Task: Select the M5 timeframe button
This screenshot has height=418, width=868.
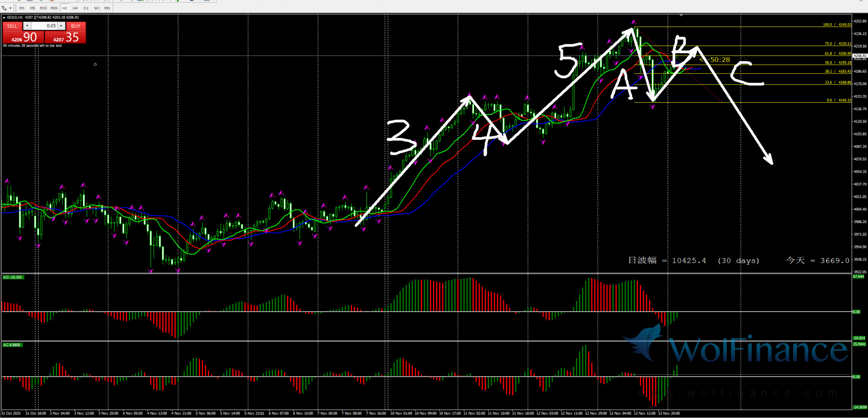Action: coord(33,8)
